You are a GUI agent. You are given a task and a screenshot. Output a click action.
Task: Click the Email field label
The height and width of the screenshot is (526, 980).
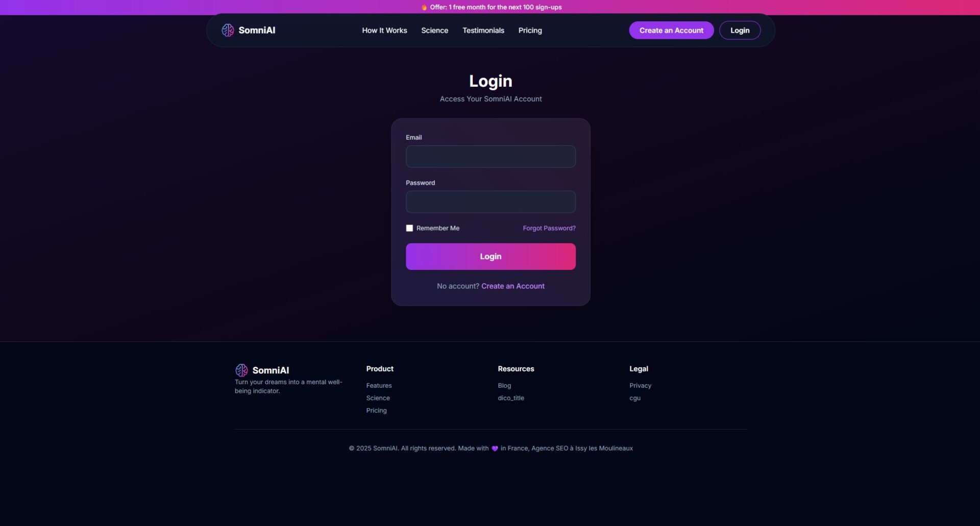413,138
